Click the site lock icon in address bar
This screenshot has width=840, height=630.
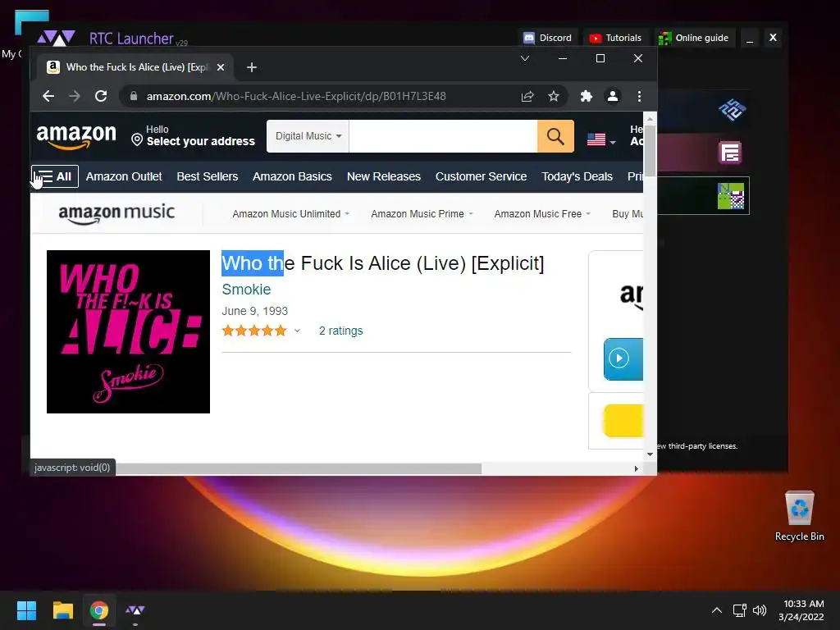[x=134, y=96]
